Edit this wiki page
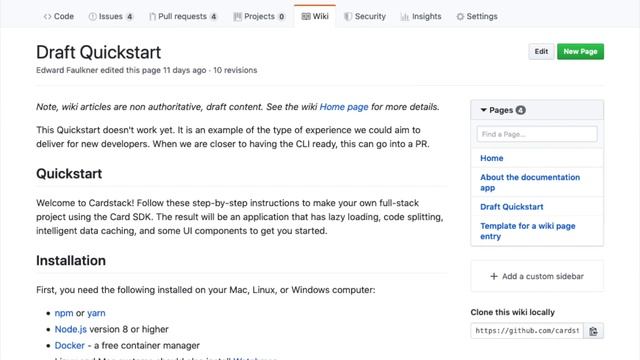 [x=541, y=51]
